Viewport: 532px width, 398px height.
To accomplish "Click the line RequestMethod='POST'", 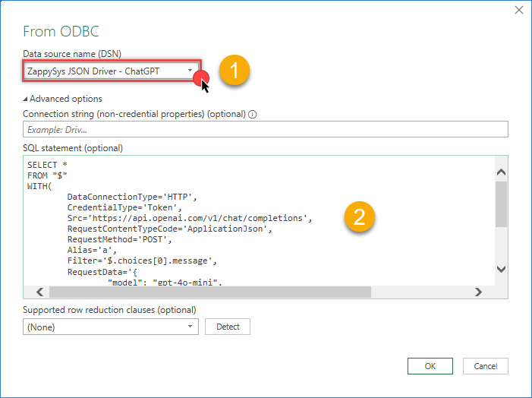I will (119, 239).
